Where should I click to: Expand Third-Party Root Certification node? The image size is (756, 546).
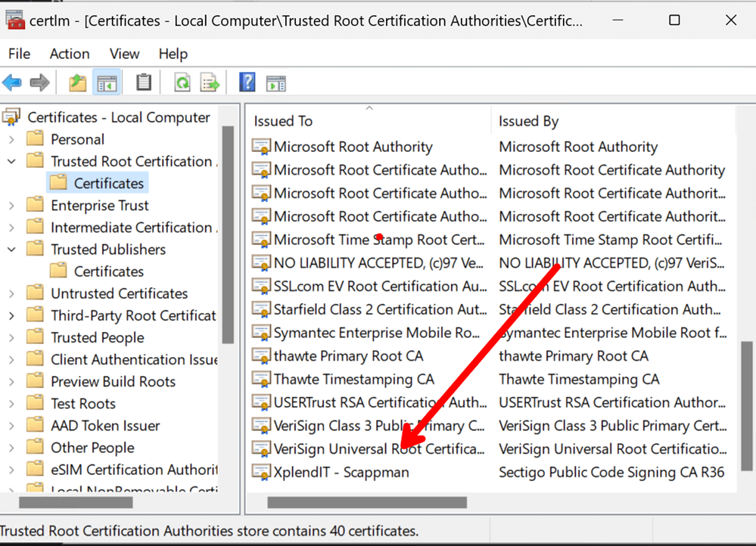pos(11,315)
